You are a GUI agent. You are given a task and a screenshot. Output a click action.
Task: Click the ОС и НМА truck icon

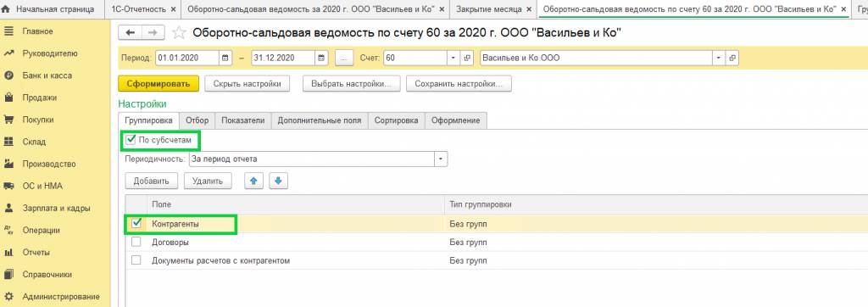coord(8,187)
